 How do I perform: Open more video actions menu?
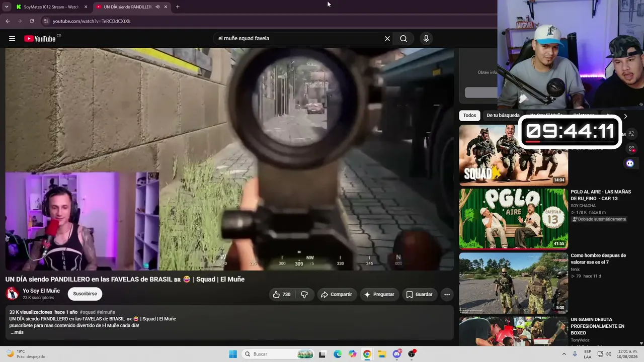[447, 295]
